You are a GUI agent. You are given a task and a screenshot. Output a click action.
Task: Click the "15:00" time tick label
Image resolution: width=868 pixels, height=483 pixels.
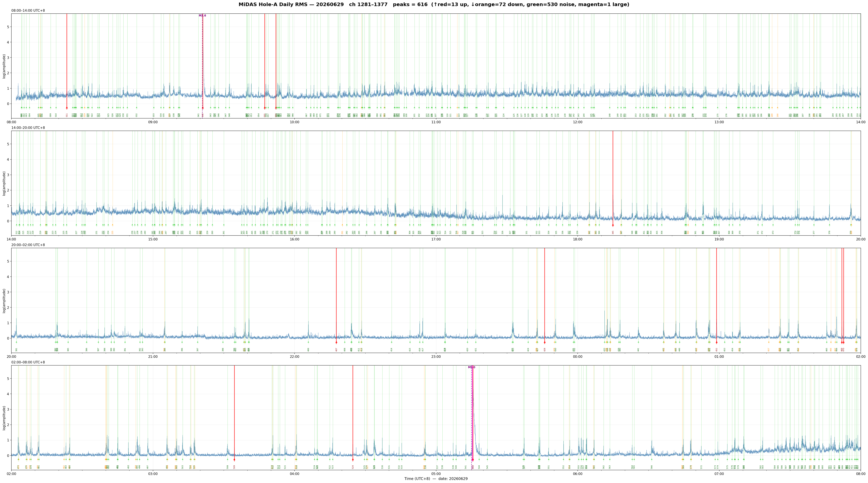tap(153, 239)
